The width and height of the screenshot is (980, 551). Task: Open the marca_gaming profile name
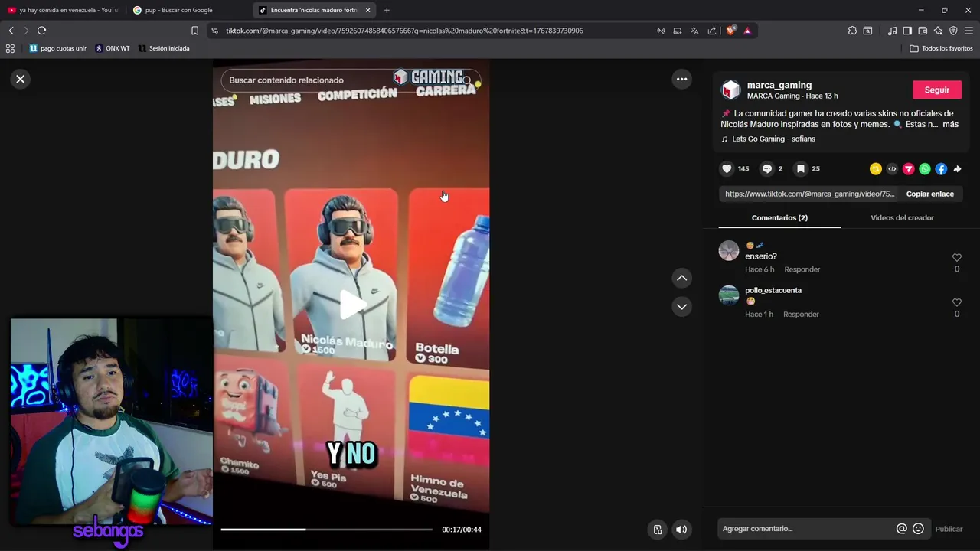click(x=779, y=85)
